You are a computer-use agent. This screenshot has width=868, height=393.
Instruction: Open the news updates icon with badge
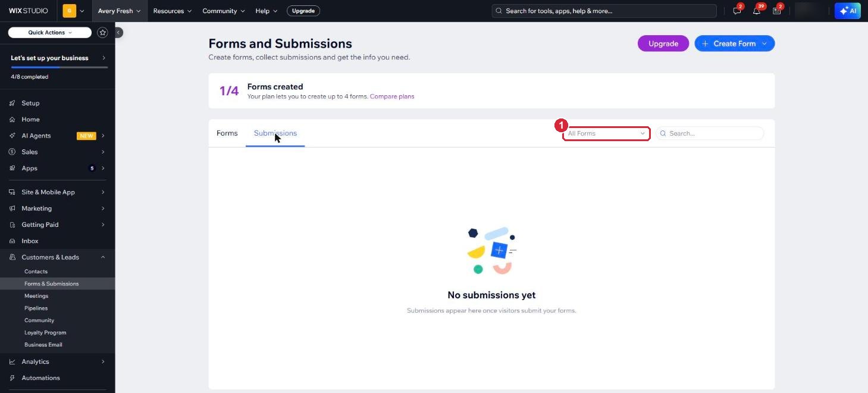[777, 11]
